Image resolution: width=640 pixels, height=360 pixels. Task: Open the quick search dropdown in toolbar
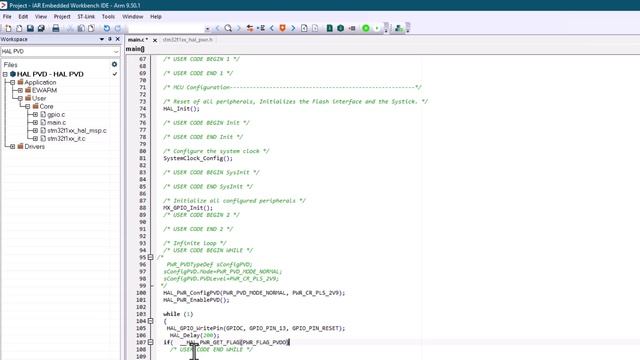click(x=207, y=29)
